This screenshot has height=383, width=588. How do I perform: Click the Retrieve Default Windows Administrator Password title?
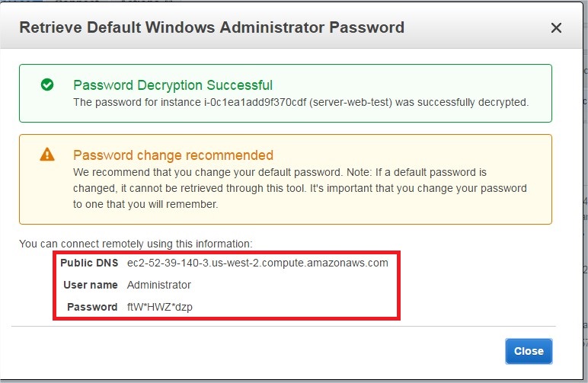tap(212, 27)
